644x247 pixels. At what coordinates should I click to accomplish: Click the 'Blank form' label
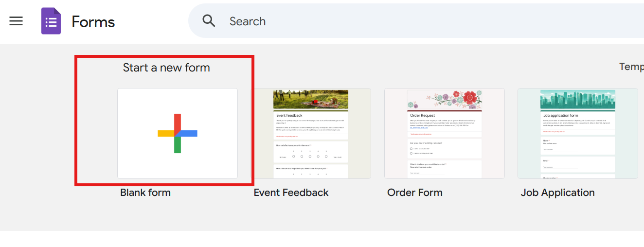pos(145,193)
